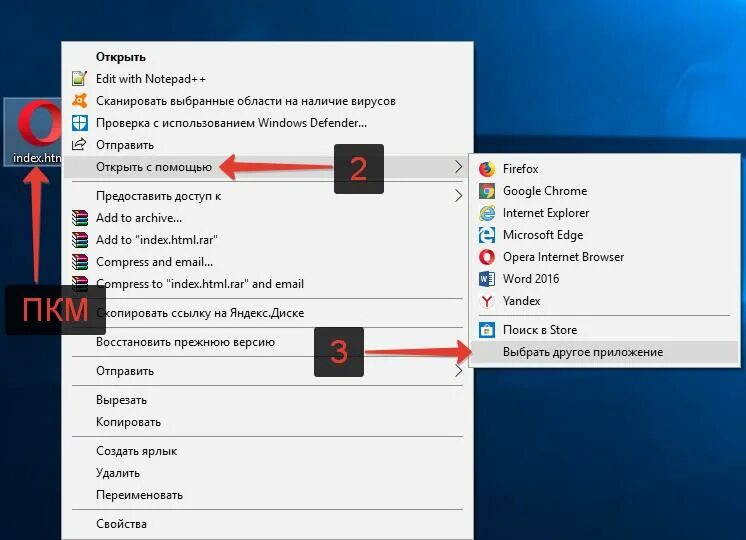Click the Yandex browser icon
Viewport: 746px width, 540px height.
[x=486, y=301]
